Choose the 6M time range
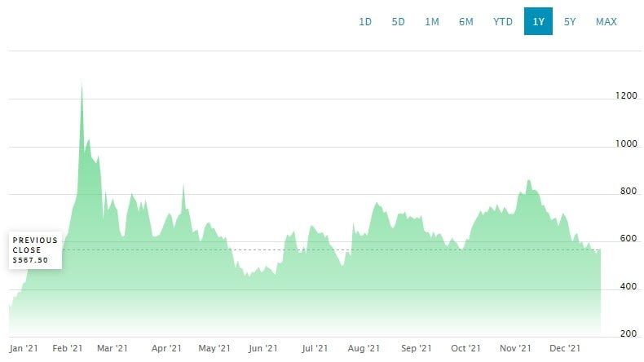Image resolution: width=644 pixels, height=362 pixels. pyautogui.click(x=466, y=22)
